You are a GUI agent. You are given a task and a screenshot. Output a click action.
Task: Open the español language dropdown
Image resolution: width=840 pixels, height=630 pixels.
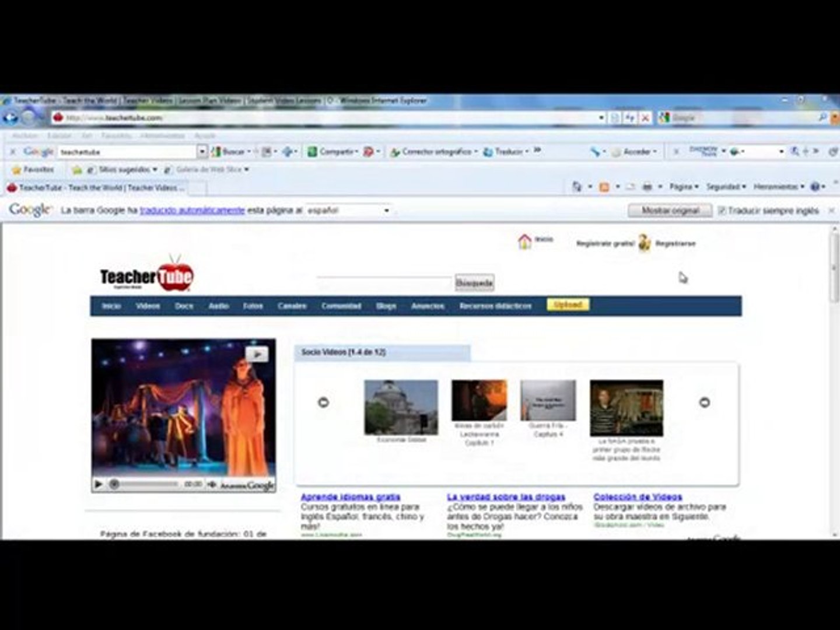click(348, 210)
